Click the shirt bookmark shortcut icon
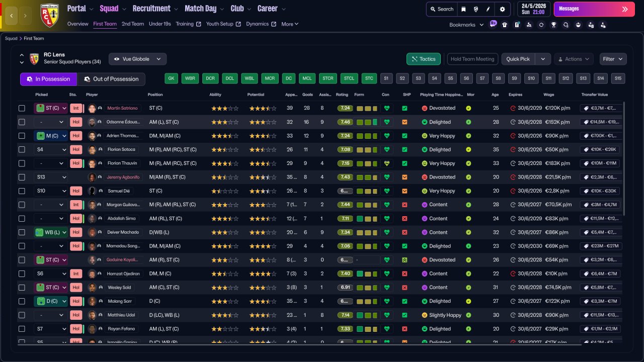Viewport: 644px width, 362px height. coord(505,25)
